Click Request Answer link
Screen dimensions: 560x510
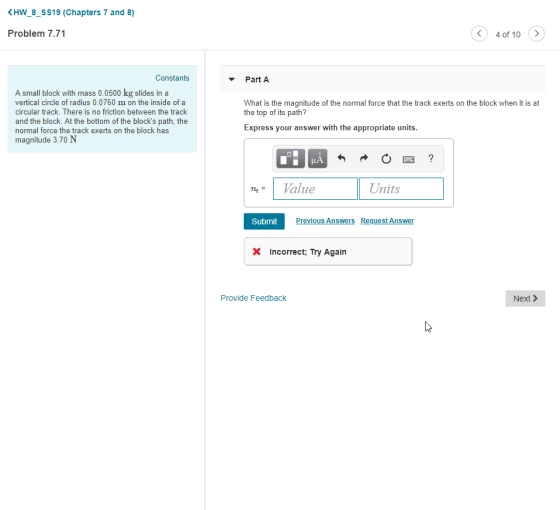pos(387,221)
